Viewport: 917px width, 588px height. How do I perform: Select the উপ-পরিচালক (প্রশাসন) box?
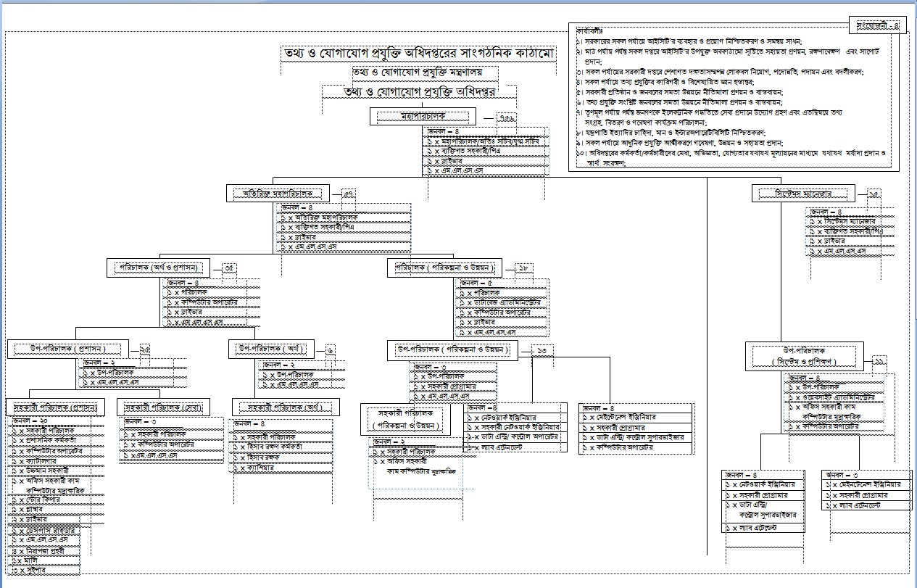(x=68, y=349)
